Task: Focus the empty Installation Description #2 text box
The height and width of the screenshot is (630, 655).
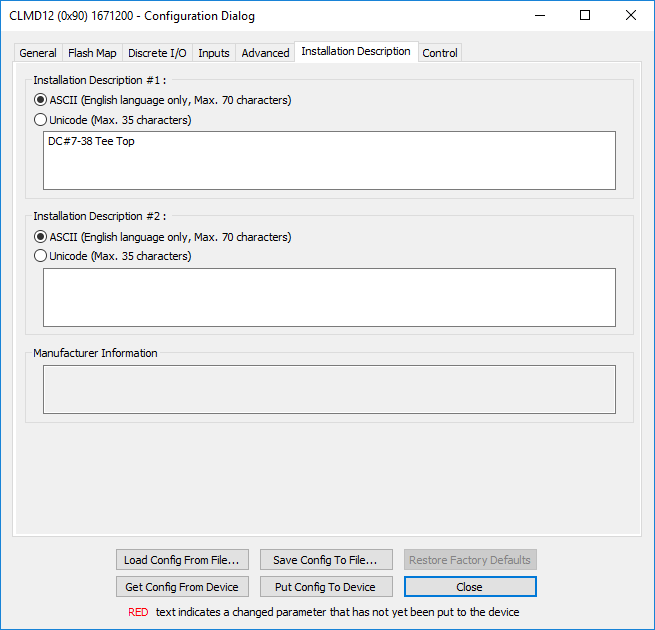Action: point(329,297)
